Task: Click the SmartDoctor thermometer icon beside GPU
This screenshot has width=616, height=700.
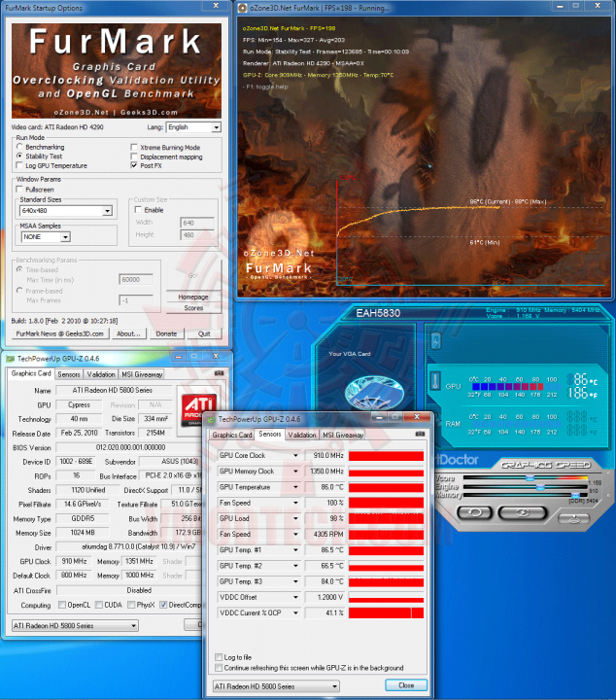Action: pyautogui.click(x=436, y=381)
